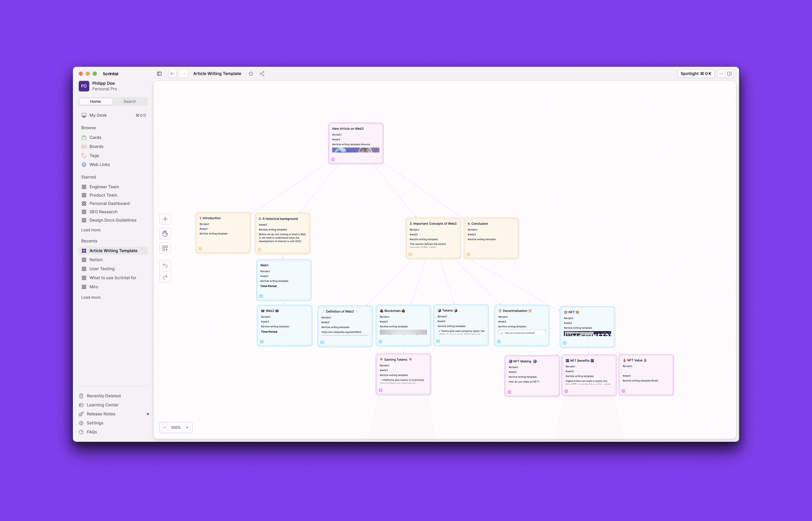Zoom out with the minus button

pyautogui.click(x=165, y=428)
